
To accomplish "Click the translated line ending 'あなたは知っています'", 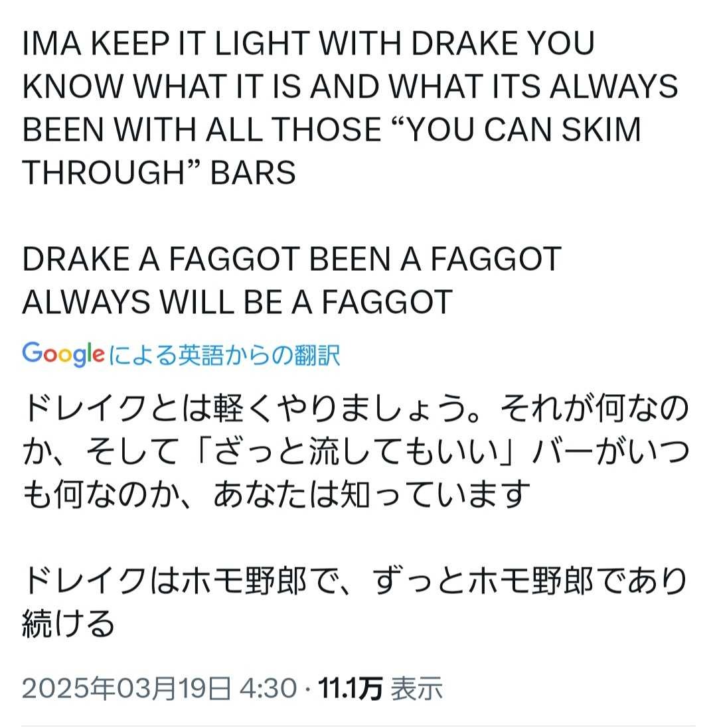I will coord(276,494).
